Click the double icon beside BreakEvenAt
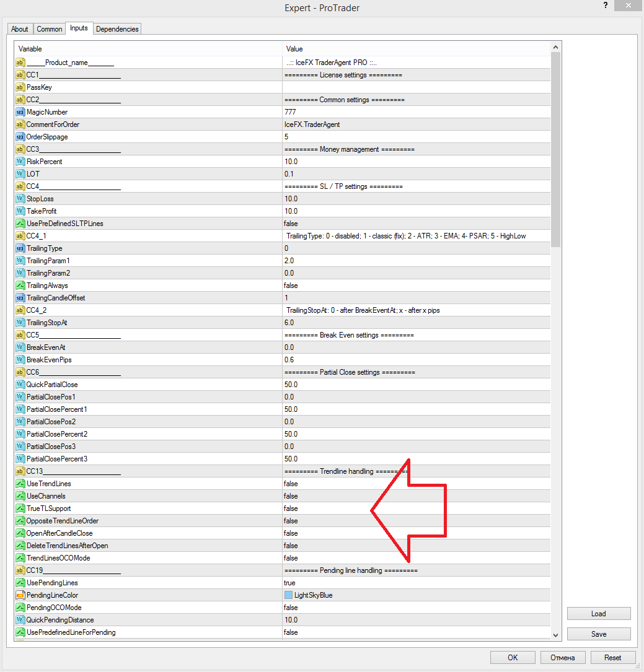 (x=20, y=347)
